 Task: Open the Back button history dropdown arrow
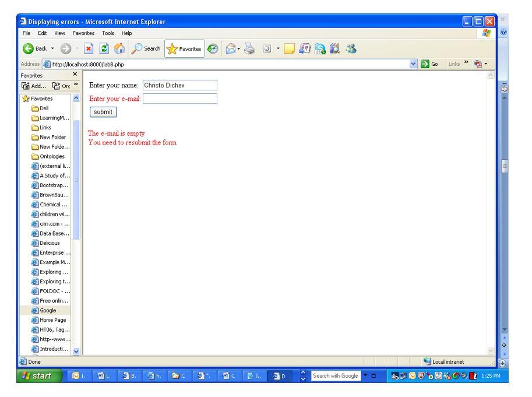pos(52,48)
